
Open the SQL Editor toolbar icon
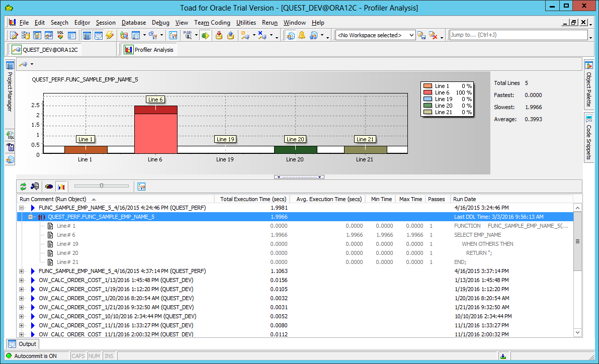tap(14, 36)
